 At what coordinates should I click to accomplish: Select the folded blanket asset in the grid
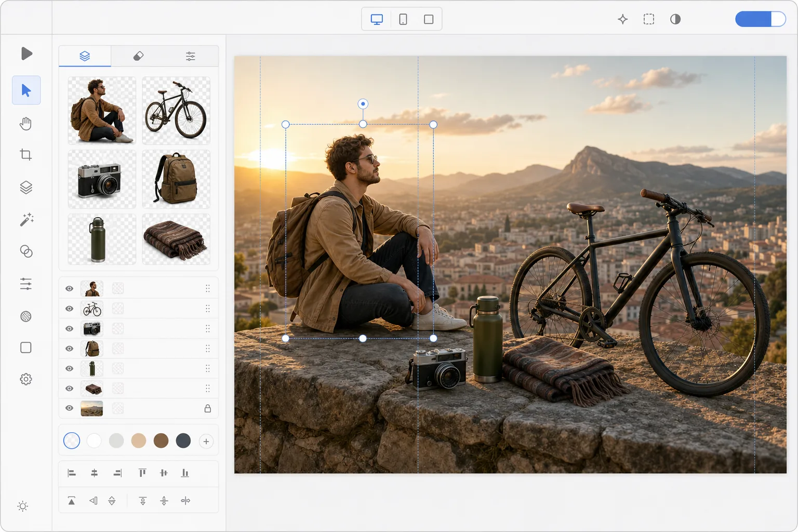(x=176, y=239)
